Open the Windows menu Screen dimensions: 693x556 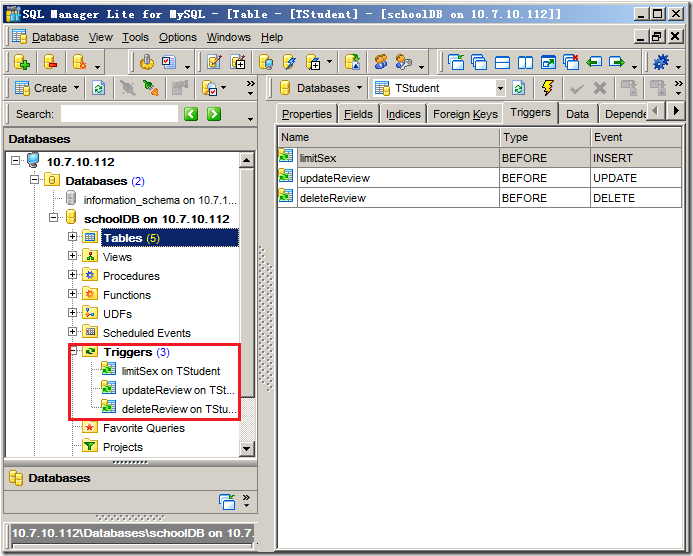click(x=228, y=37)
